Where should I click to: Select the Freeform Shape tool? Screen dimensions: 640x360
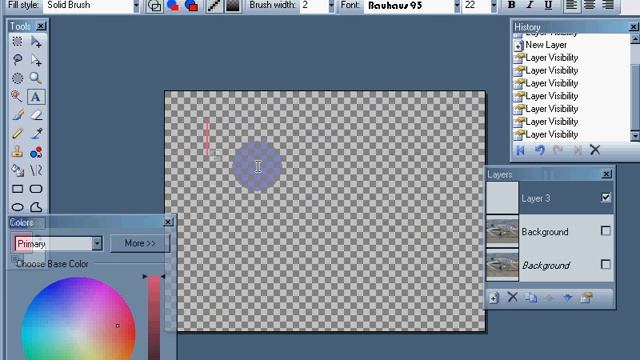tap(36, 207)
